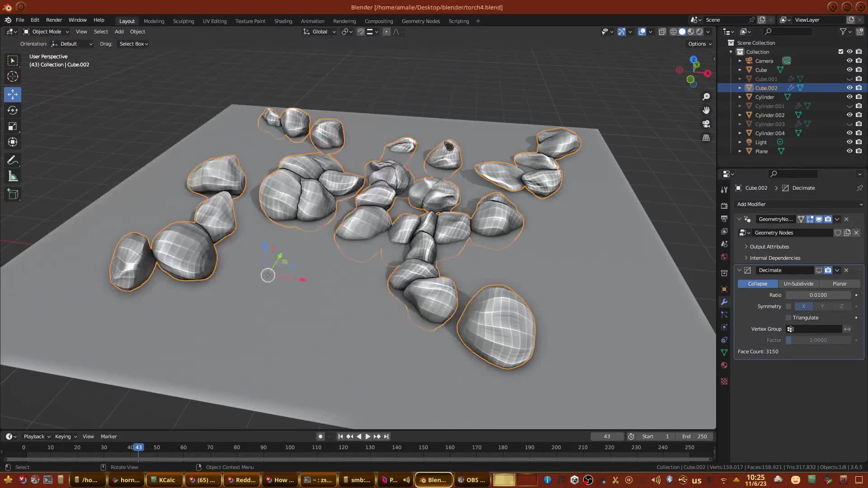Toggle visibility of the Plane object

click(x=849, y=151)
